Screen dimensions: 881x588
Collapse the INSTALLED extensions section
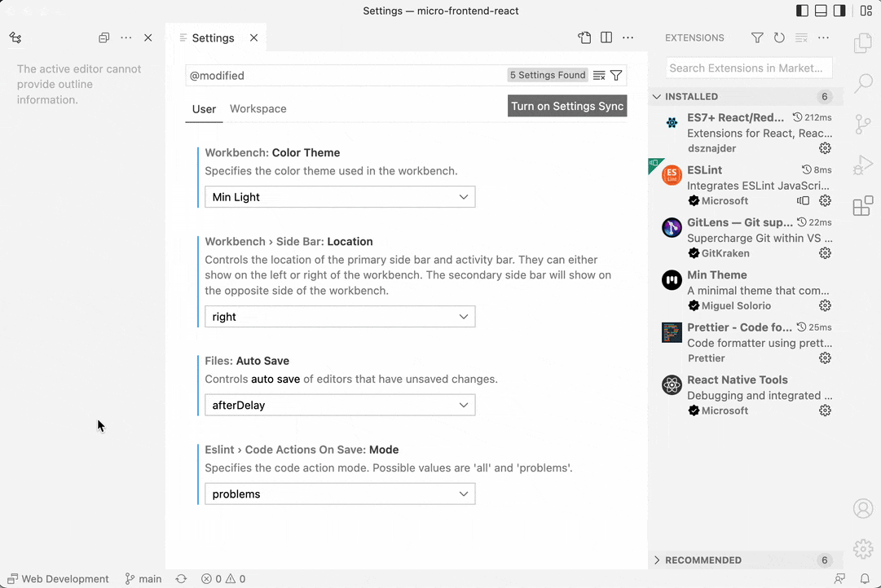coord(746,97)
